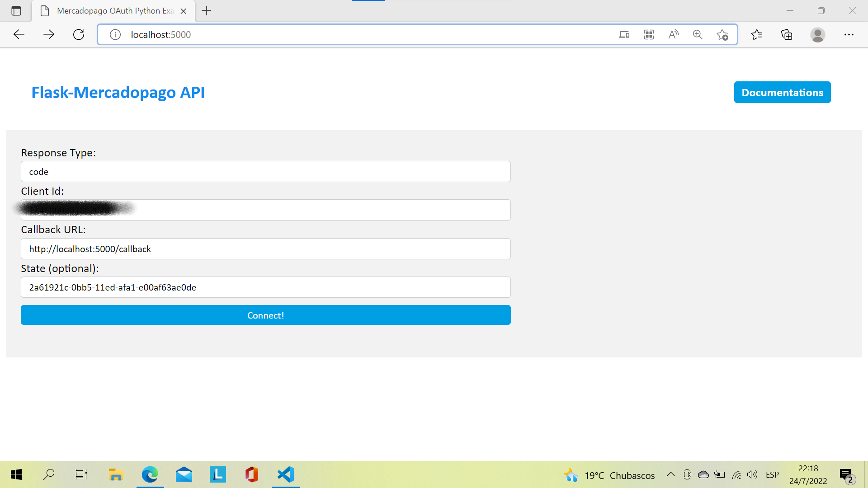This screenshot has width=868, height=488.
Task: Open the Read aloud icon in address bar
Action: point(673,34)
